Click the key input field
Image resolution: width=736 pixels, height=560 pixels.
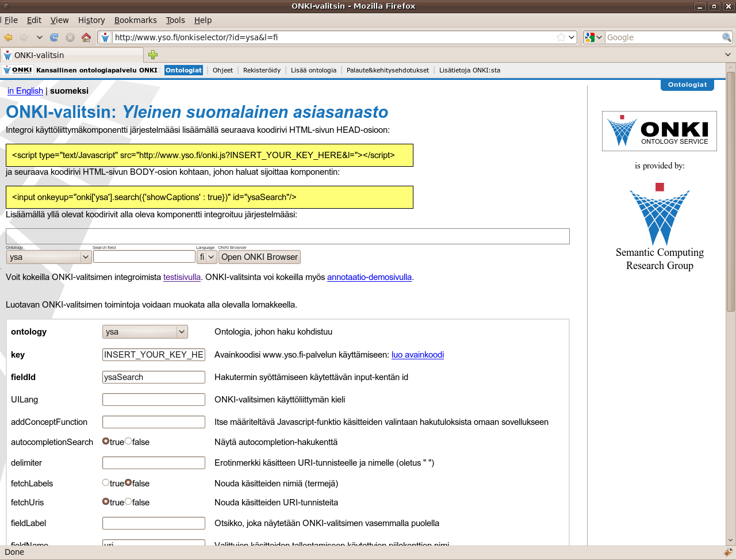click(x=154, y=355)
